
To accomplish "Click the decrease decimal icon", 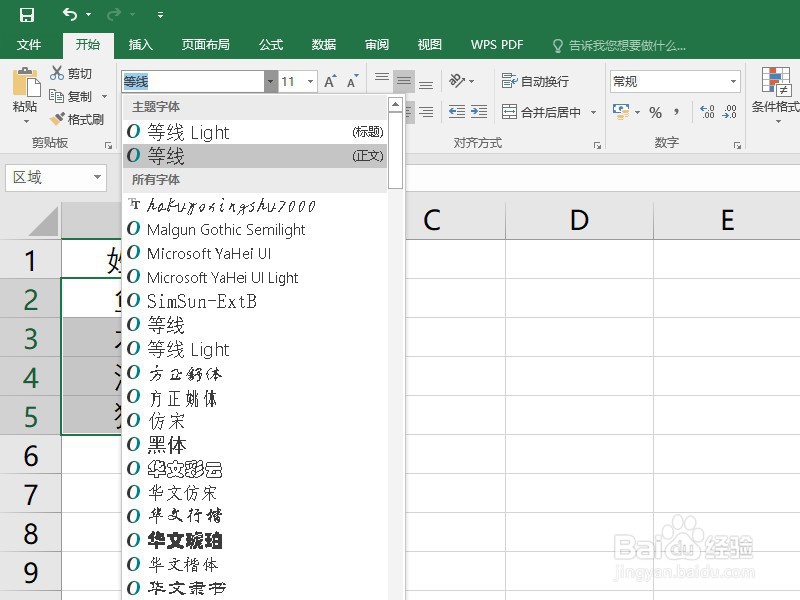I will [x=730, y=112].
